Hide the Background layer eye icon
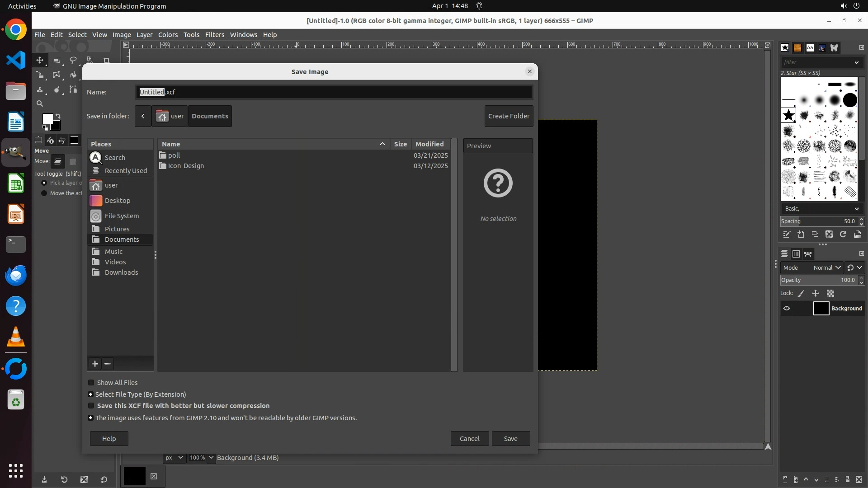Viewport: 868px width, 488px height. point(787,309)
